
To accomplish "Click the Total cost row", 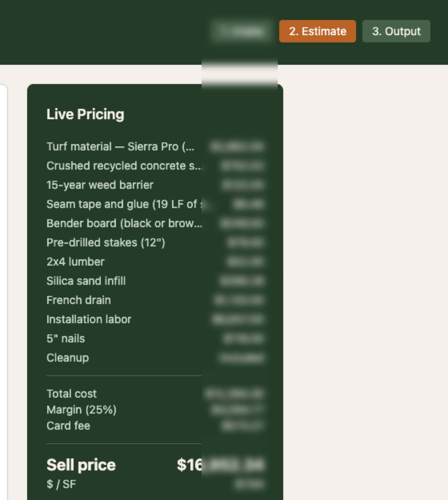I will click(72, 394).
